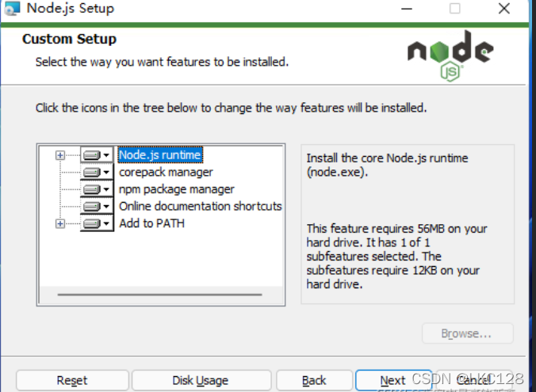536x392 pixels.
Task: Select the corepack manager feature
Action: click(166, 172)
